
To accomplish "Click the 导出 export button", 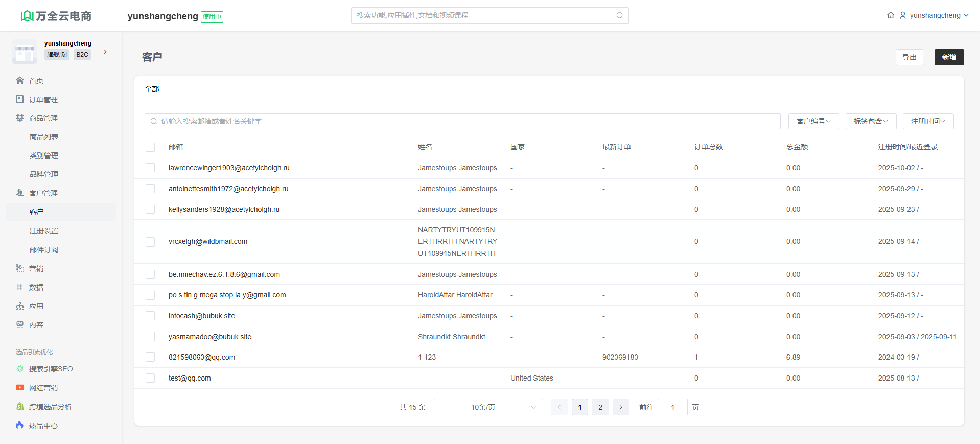I will coord(909,57).
